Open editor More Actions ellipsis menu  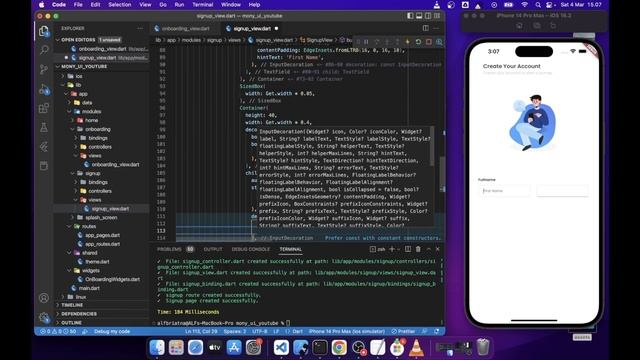(x=436, y=28)
